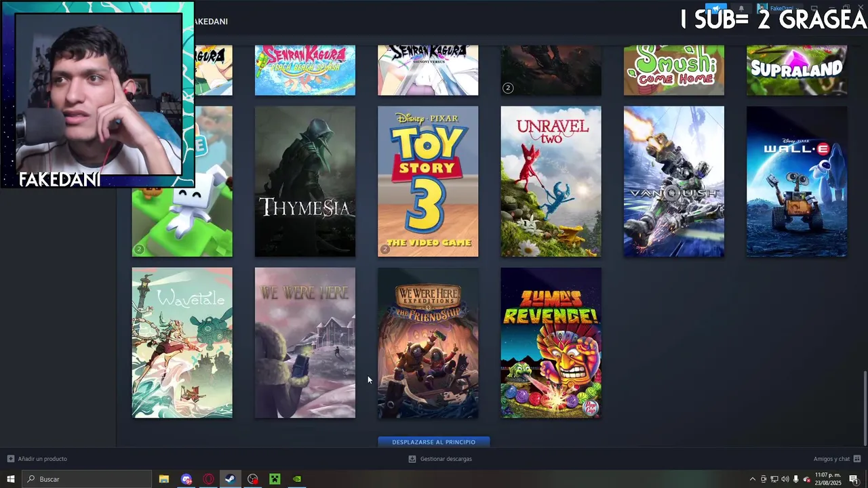Open the round red-badged taskbar icon
This screenshot has width=868, height=488.
pos(253,479)
